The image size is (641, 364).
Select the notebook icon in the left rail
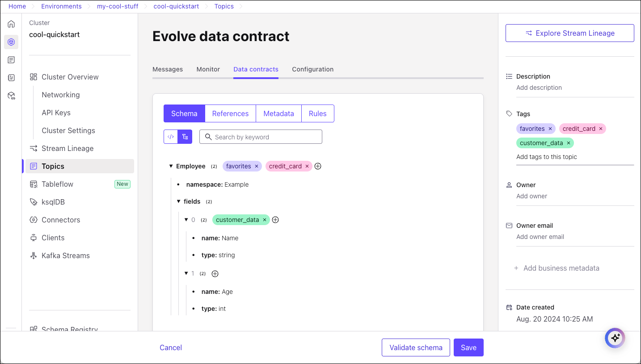click(11, 77)
